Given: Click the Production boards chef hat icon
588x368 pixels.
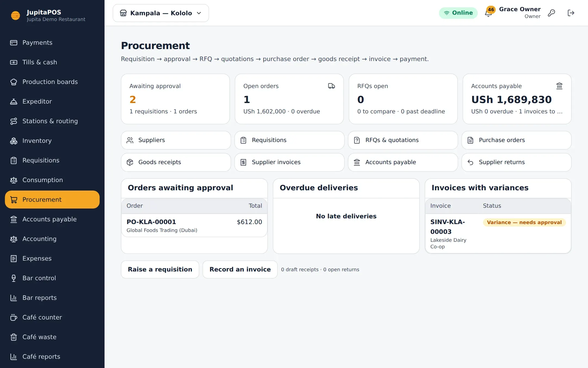Looking at the screenshot, I should pos(14,82).
